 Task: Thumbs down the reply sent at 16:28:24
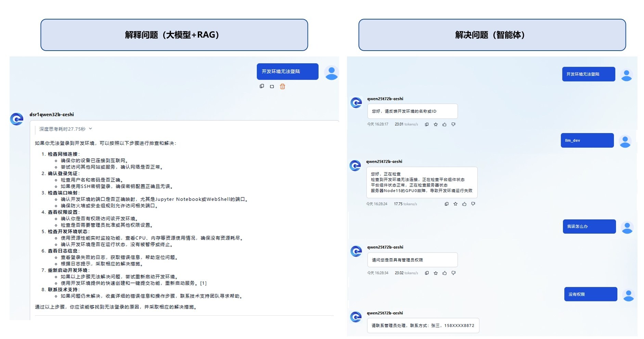coord(473,204)
